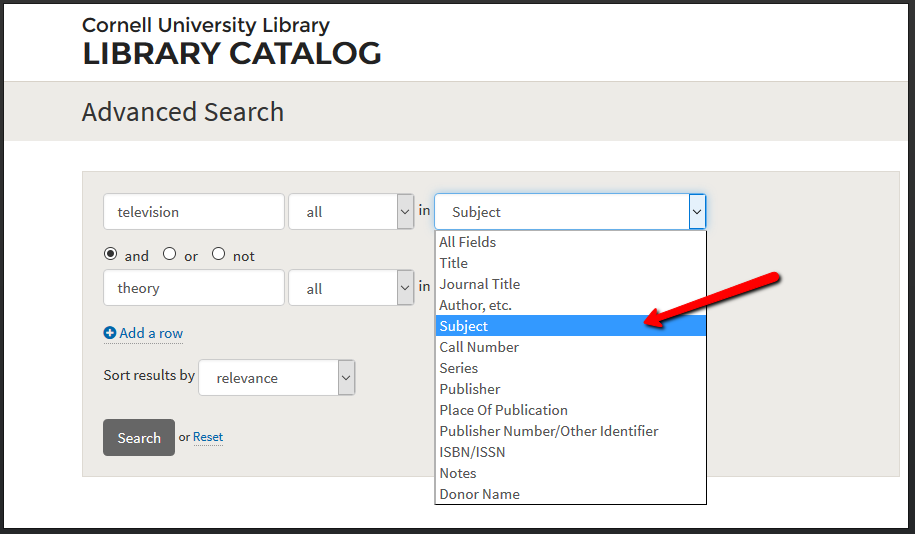This screenshot has width=915, height=534.
Task: Pick 'ISBN/ISSN' from the field list
Action: pos(571,452)
